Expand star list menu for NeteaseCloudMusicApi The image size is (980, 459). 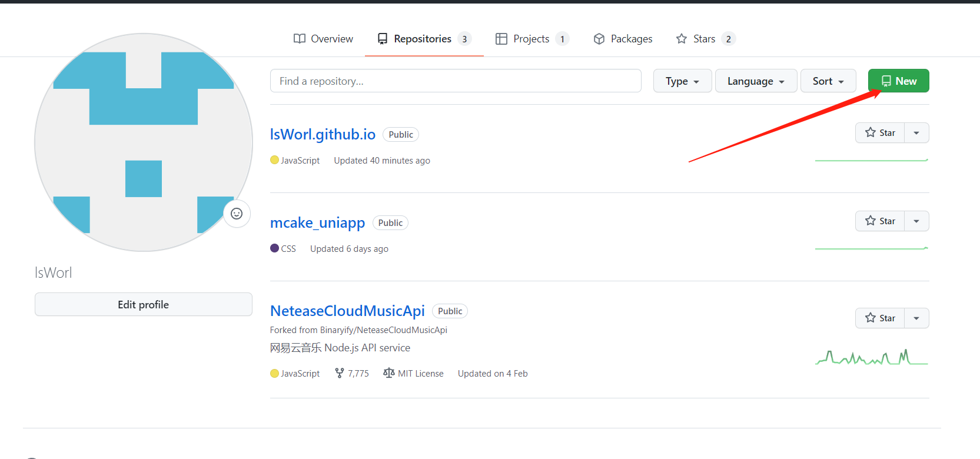point(916,318)
